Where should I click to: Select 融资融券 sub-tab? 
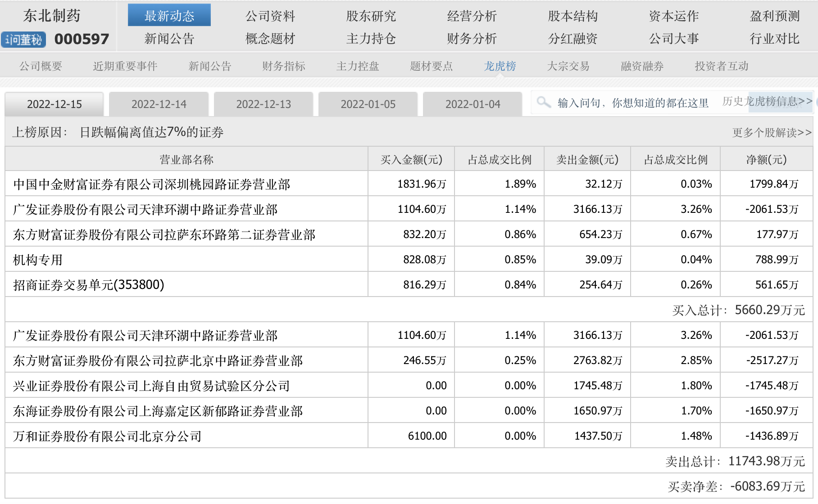[642, 66]
